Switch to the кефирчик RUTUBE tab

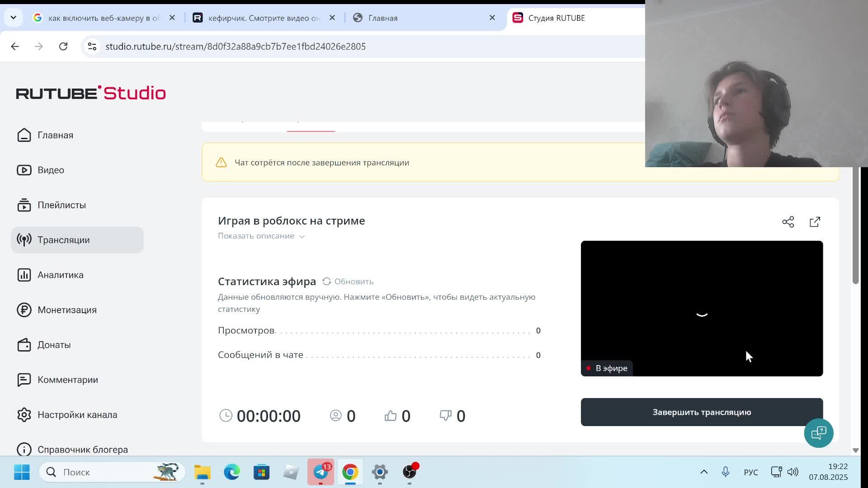264,18
